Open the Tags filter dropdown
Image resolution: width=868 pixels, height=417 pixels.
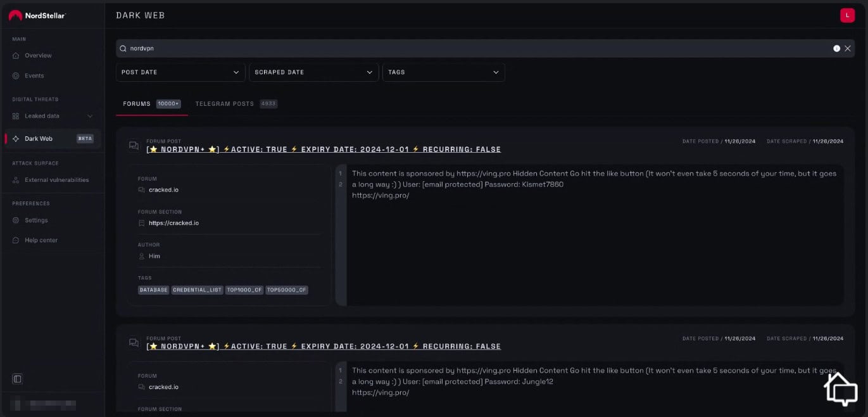tap(444, 72)
